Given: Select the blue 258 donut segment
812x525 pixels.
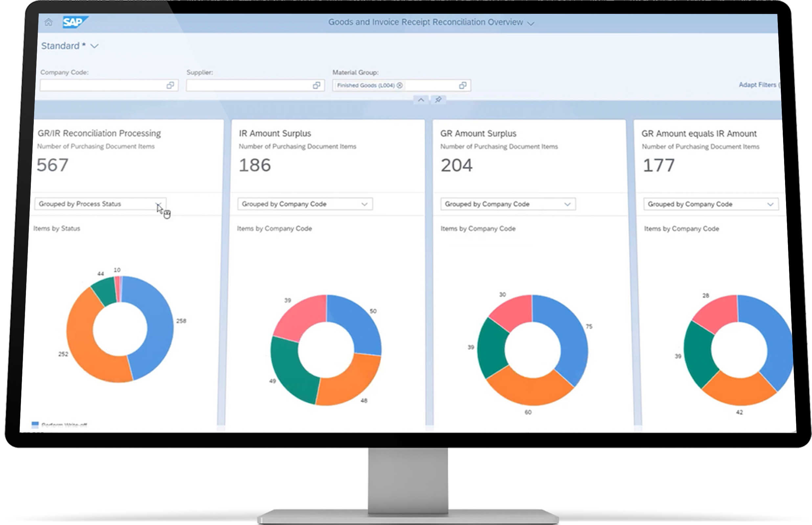Looking at the screenshot, I should tap(160, 327).
